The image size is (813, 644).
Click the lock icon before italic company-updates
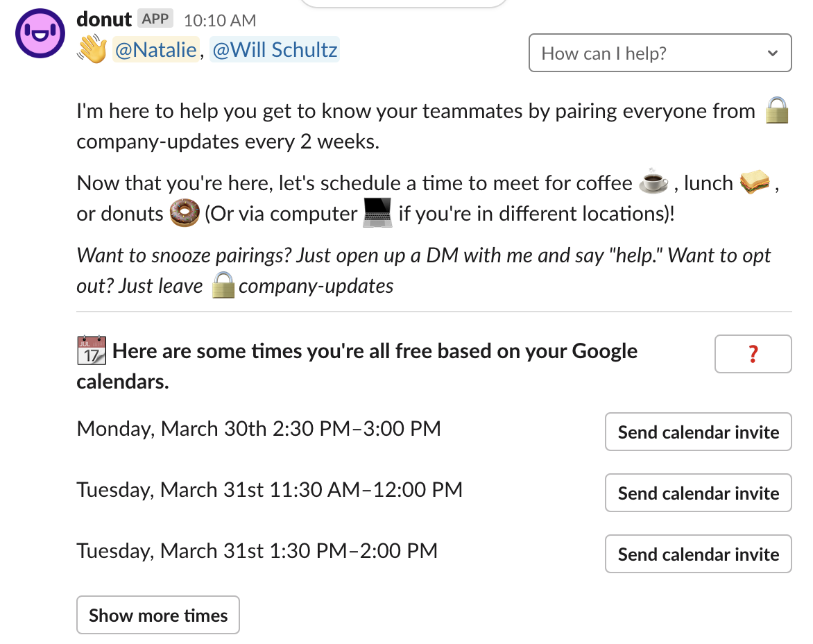click(x=223, y=285)
